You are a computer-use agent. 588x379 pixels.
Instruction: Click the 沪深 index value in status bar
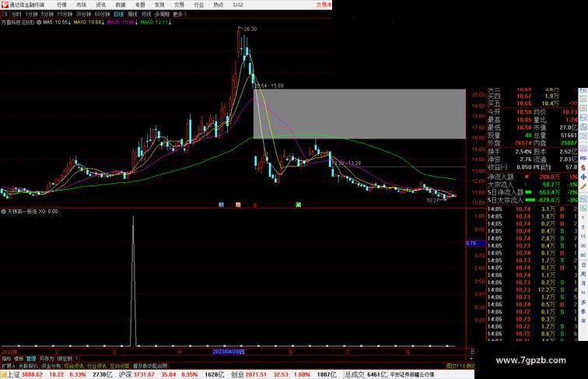[x=144, y=374]
